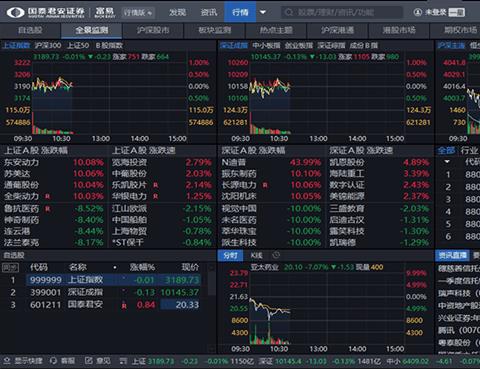
Task: Expand the triangle dropdown above the 880 code list
Action: (447, 162)
